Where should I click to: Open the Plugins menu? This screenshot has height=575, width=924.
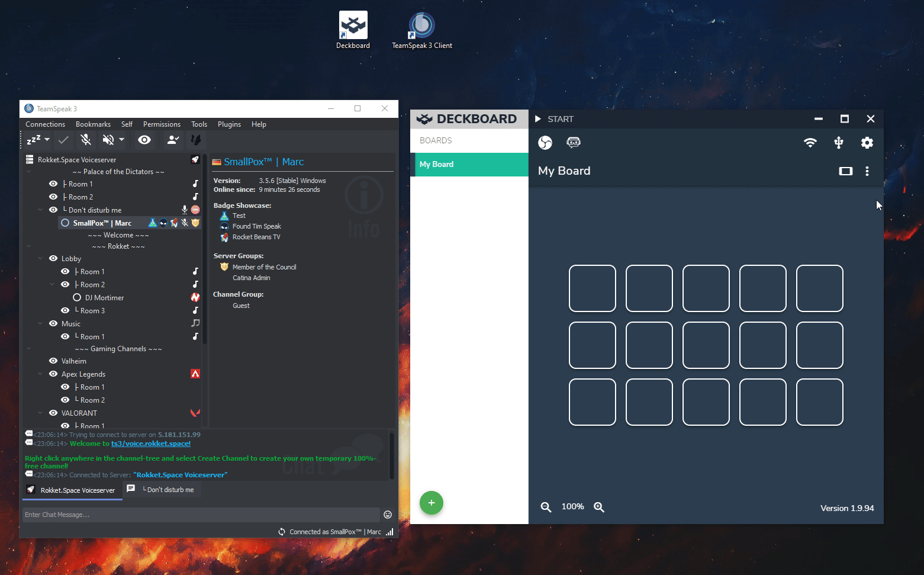[229, 124]
